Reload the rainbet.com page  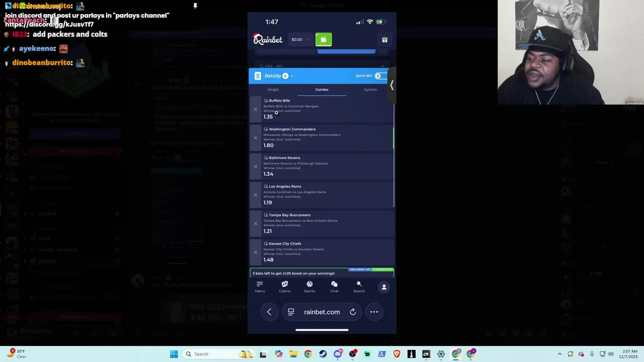[x=353, y=312]
